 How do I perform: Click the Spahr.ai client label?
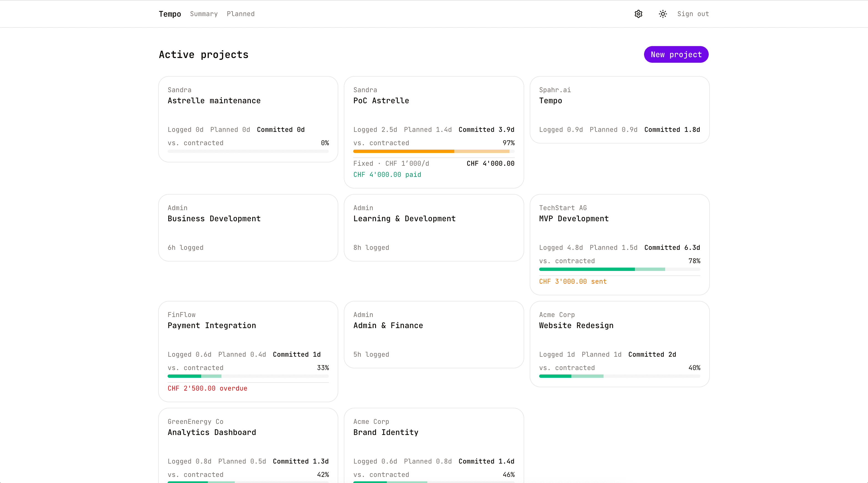coord(555,90)
